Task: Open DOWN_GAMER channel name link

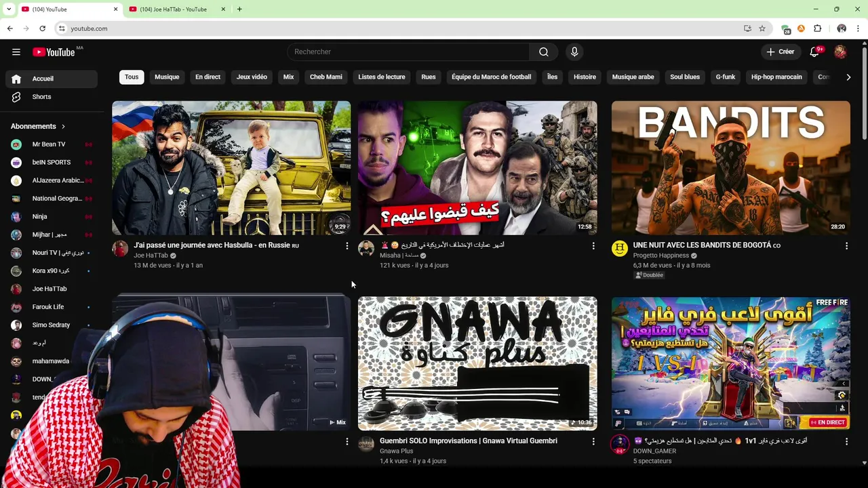Action: [654, 451]
